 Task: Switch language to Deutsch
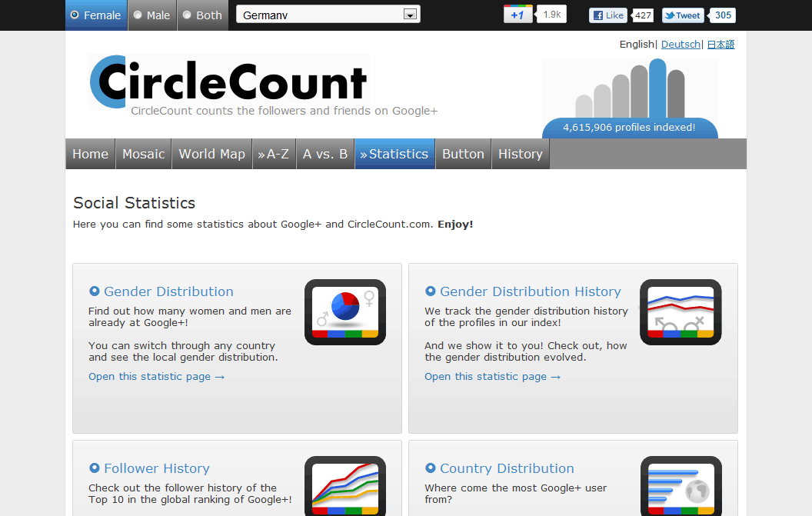pos(681,45)
